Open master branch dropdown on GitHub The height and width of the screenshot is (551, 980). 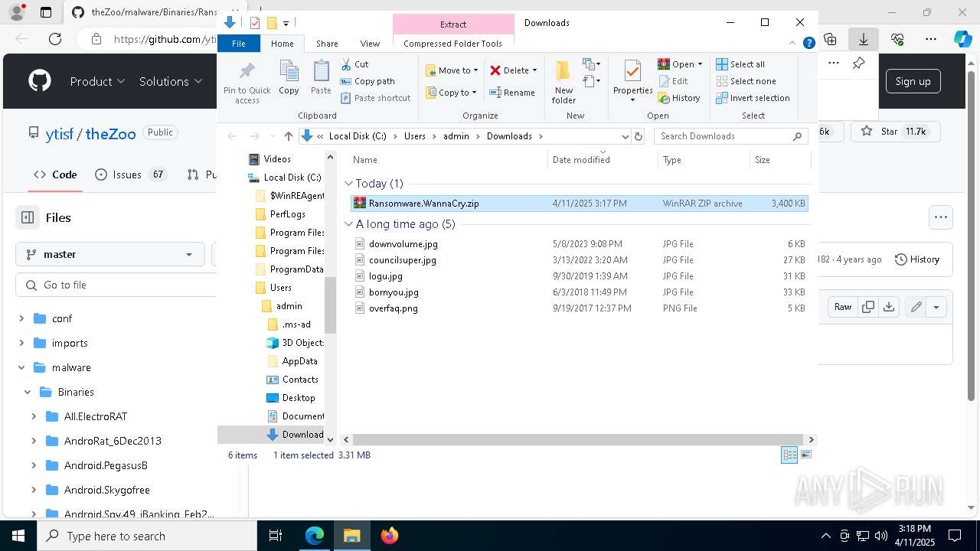(109, 254)
